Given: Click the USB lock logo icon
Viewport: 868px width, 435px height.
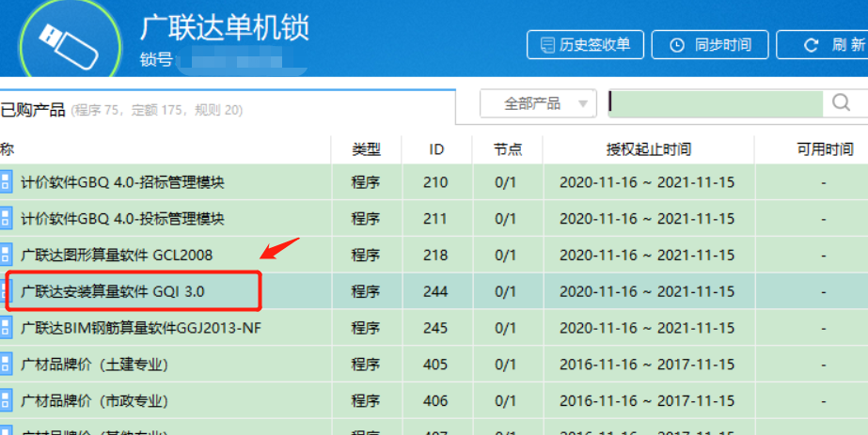Looking at the screenshot, I should tap(70, 45).
